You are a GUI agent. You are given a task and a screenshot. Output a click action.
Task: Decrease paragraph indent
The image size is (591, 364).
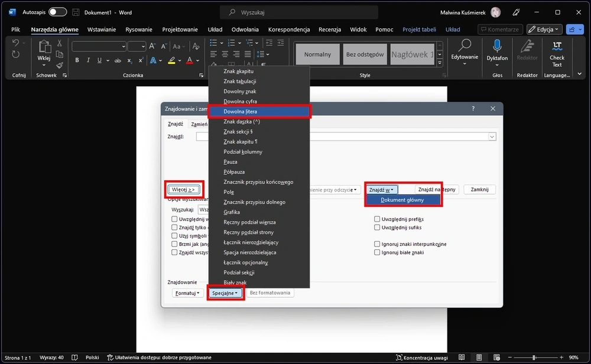269,43
